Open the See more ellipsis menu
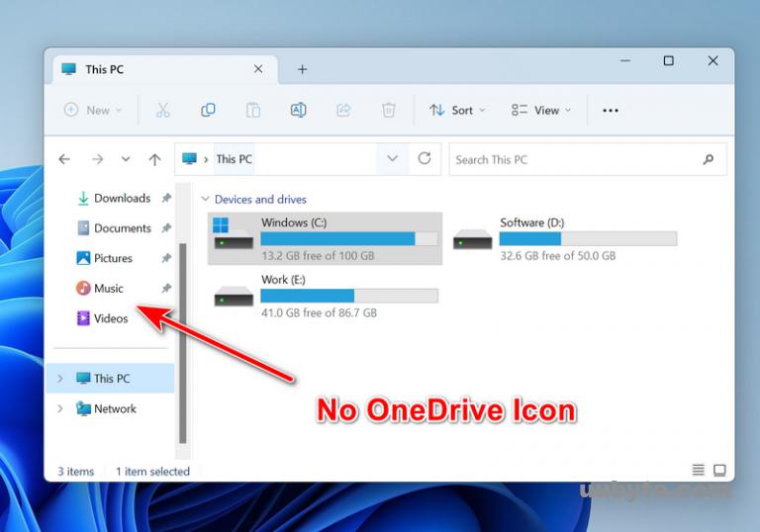The image size is (760, 532). click(x=611, y=110)
